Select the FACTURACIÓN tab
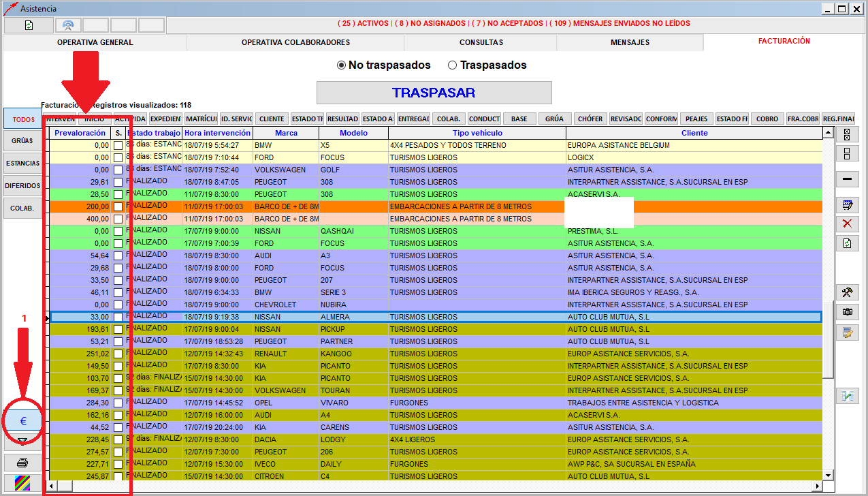This screenshot has width=868, height=496. 784,42
